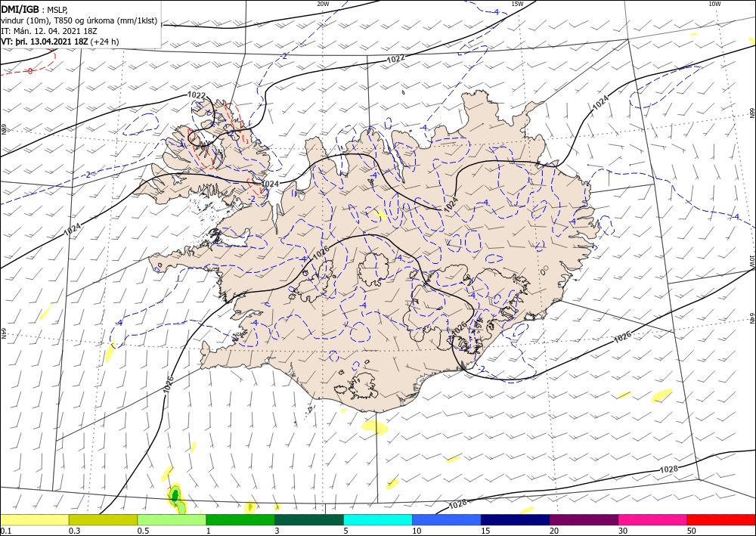Click the 'VT: þri. 13.04.2021 18Z' valid time
The height and width of the screenshot is (536, 756).
45,42
